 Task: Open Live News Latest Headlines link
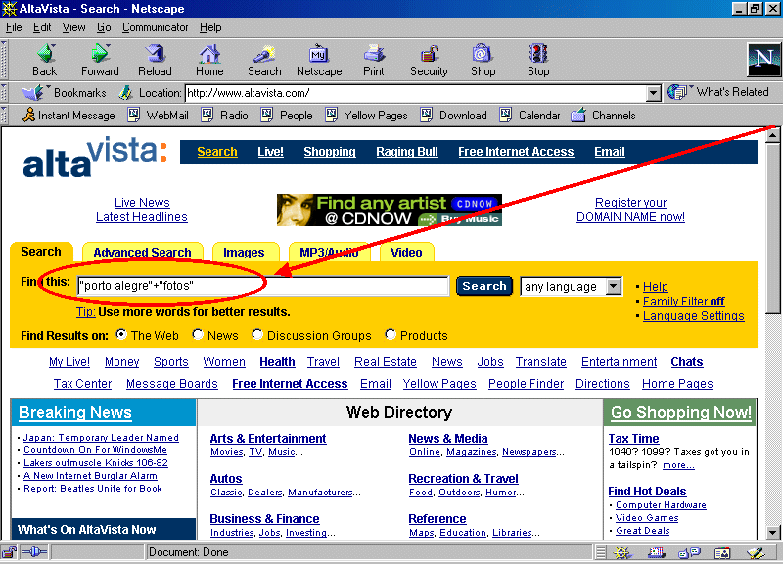tap(142, 210)
